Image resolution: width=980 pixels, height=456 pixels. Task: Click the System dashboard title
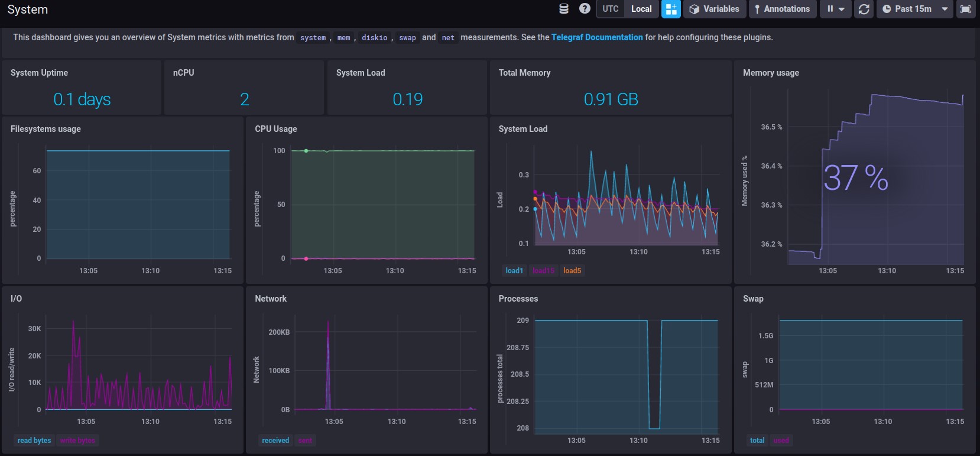click(28, 9)
